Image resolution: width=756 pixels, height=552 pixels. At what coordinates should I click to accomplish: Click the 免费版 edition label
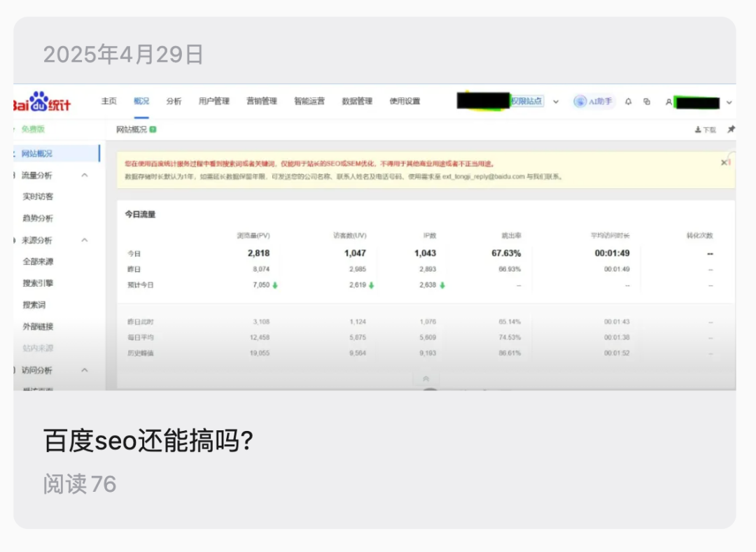pyautogui.click(x=33, y=129)
